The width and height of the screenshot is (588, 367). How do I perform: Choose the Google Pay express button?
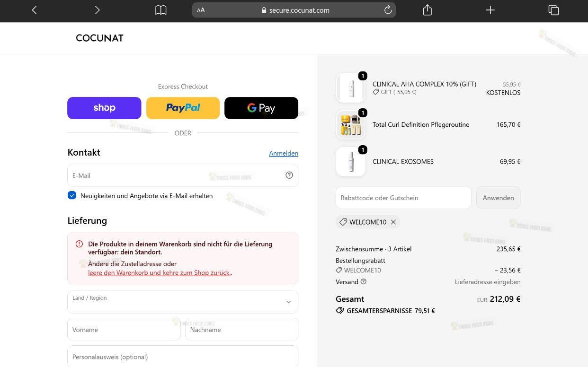click(261, 108)
